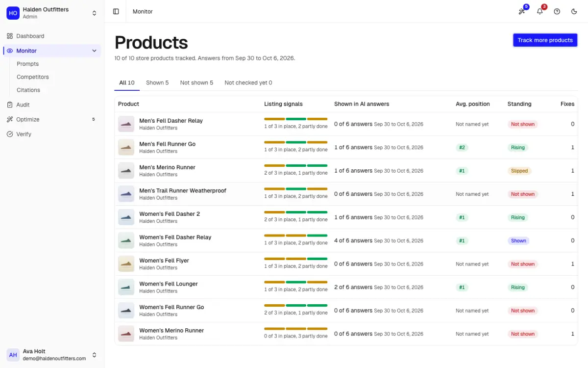
Task: Click the blue Shown standing badge
Action: pos(518,240)
